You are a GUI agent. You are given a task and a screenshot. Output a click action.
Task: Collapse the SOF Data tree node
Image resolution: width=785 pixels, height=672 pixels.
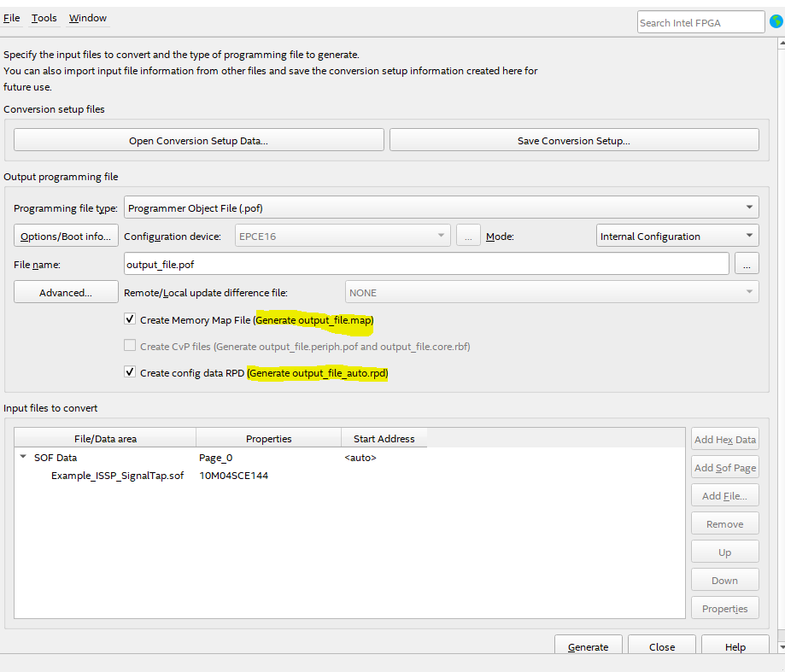click(23, 457)
